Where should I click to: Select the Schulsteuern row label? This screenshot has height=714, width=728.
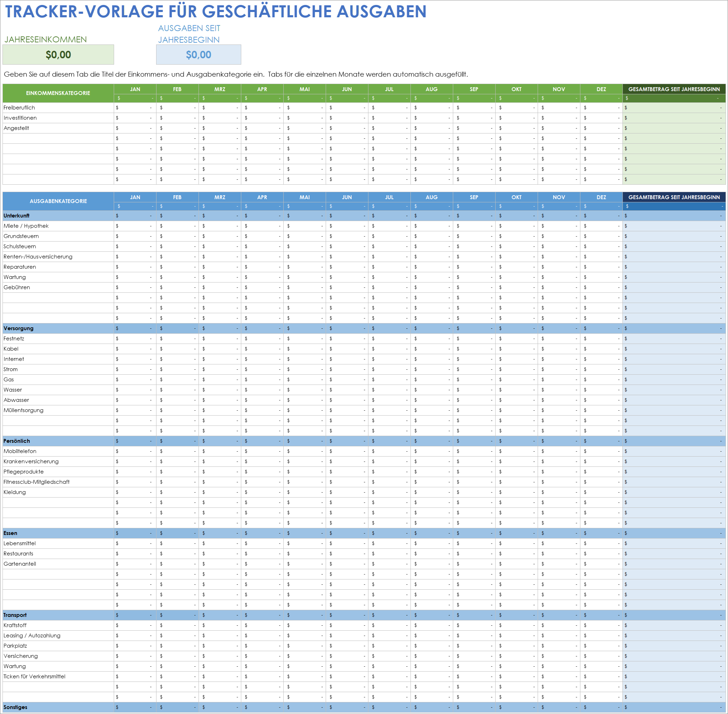[x=58, y=246]
